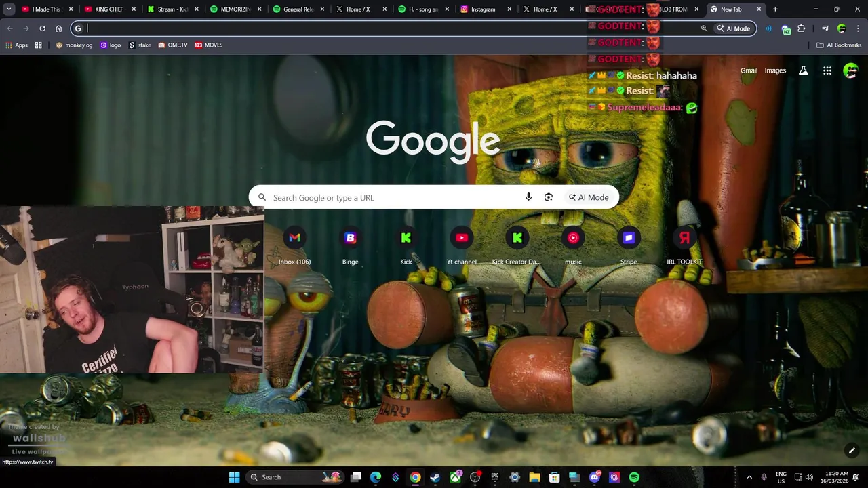The image size is (868, 488).
Task: Click the zoom magnifier icon in address bar
Action: coord(704,28)
